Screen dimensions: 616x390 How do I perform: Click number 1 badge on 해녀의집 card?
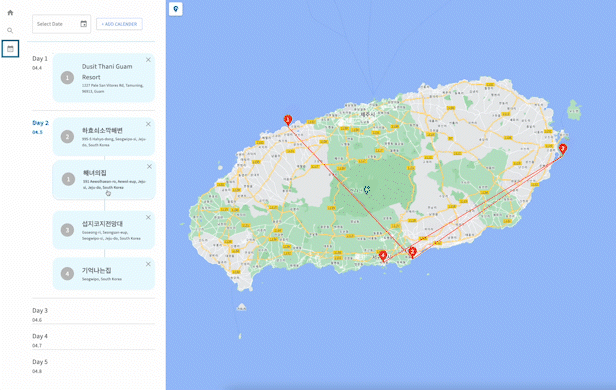click(x=68, y=179)
